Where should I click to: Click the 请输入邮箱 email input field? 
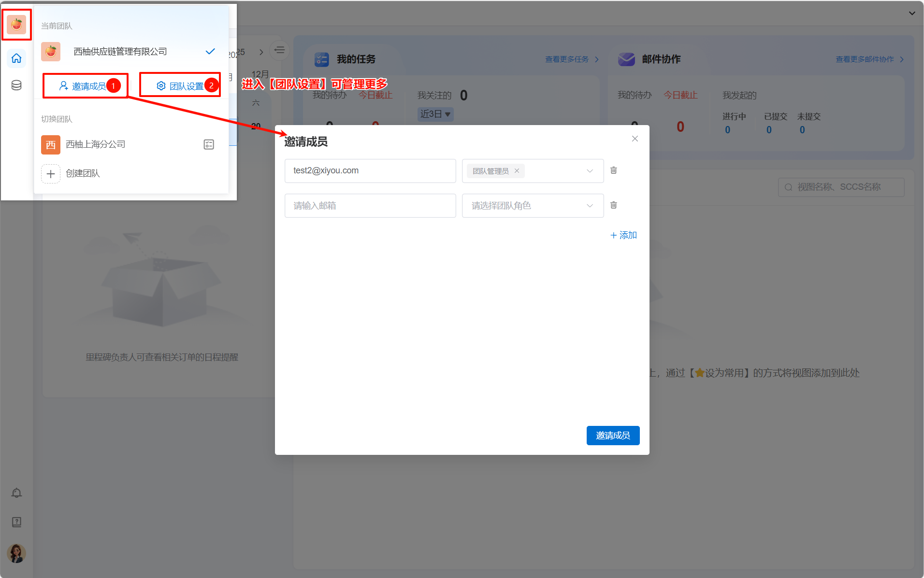(370, 206)
